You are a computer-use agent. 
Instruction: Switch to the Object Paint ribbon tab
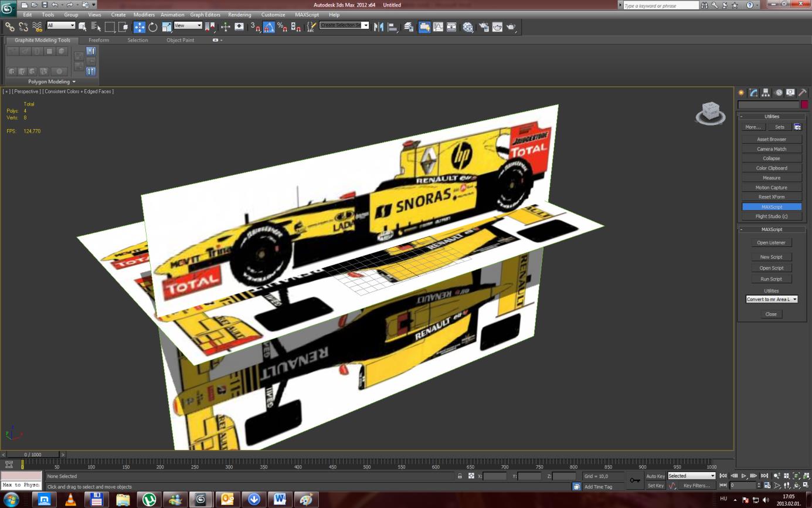click(180, 40)
